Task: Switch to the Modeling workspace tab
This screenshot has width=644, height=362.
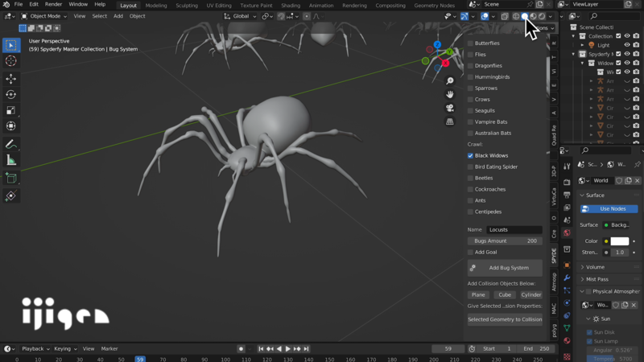Action: [x=156, y=6]
